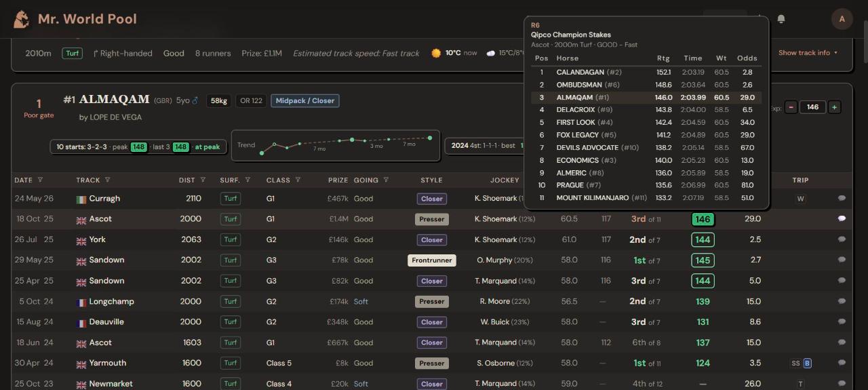Click the SS trip tag on Yarmouth row

pos(795,364)
